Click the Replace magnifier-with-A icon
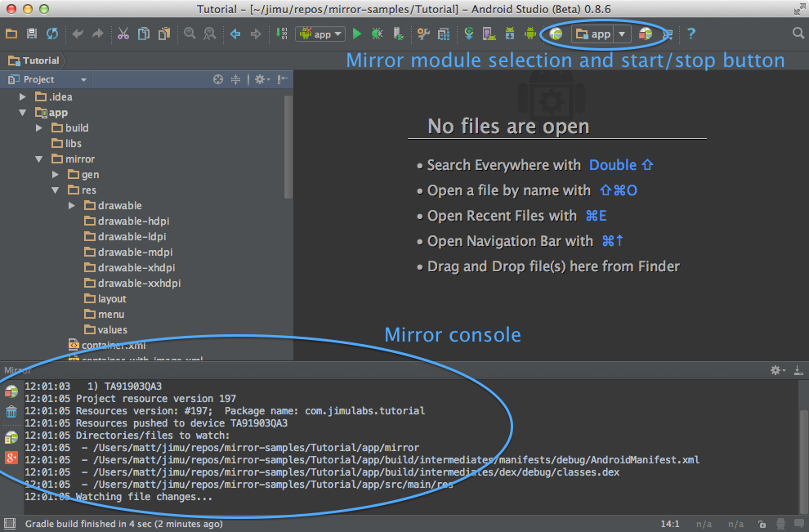The width and height of the screenshot is (809, 532). (x=209, y=34)
